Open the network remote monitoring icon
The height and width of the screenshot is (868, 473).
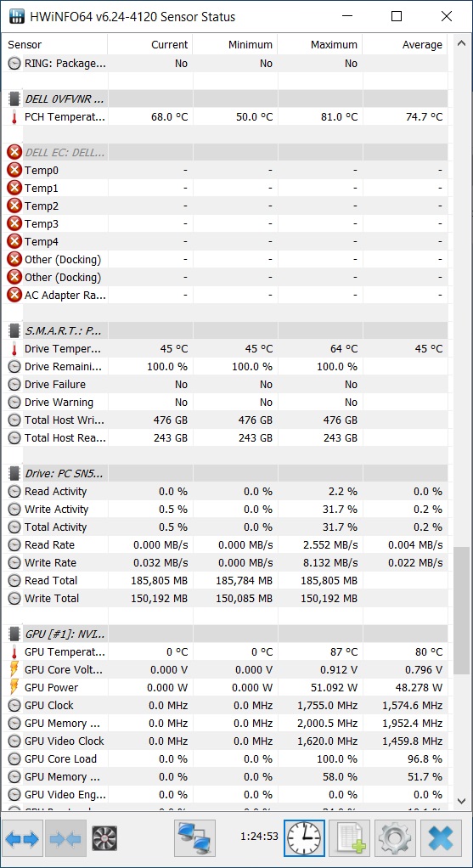click(x=194, y=838)
